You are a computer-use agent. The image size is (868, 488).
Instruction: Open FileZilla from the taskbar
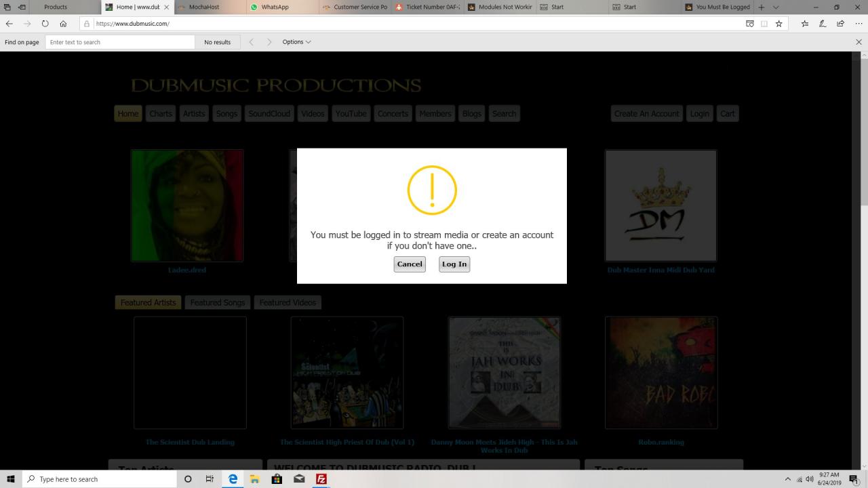(x=321, y=479)
